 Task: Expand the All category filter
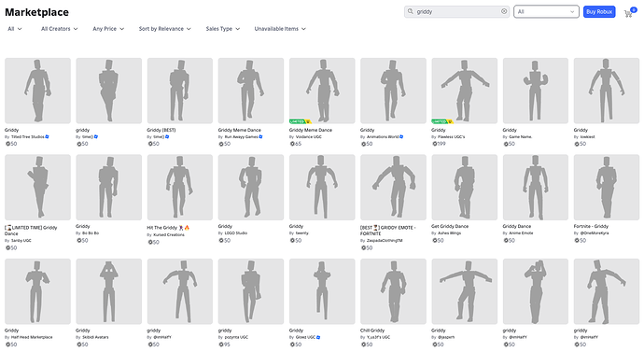(15, 29)
